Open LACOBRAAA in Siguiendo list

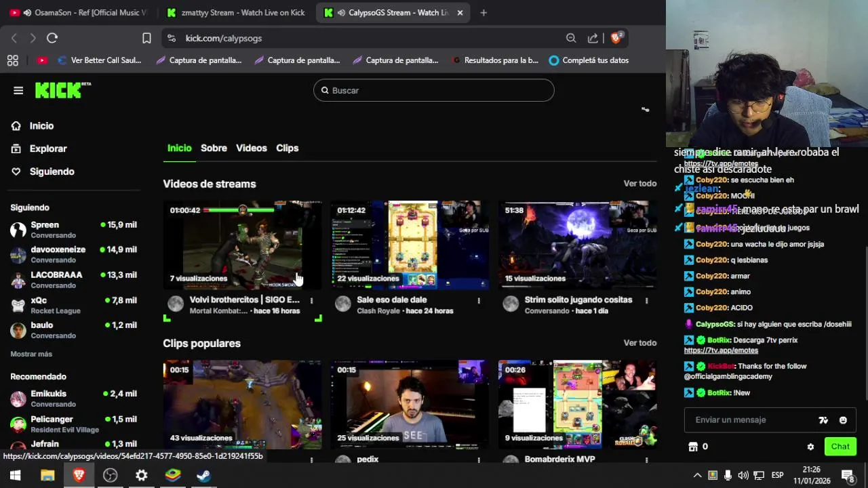pyautogui.click(x=73, y=280)
